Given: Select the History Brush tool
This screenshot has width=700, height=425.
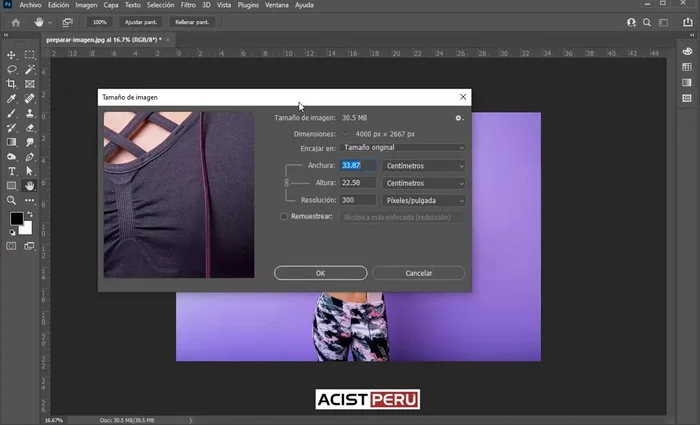Looking at the screenshot, I should [x=11, y=128].
